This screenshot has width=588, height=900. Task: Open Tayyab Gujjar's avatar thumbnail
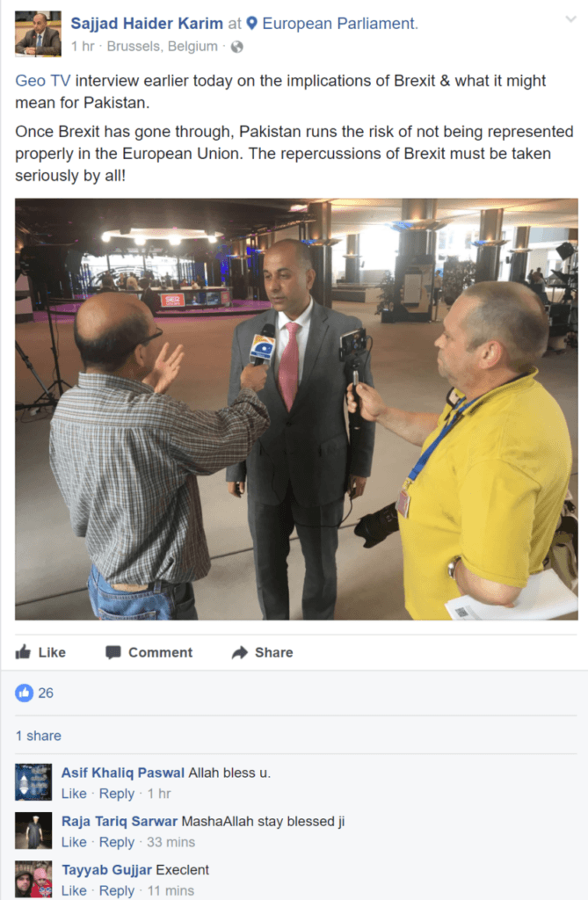(33, 879)
